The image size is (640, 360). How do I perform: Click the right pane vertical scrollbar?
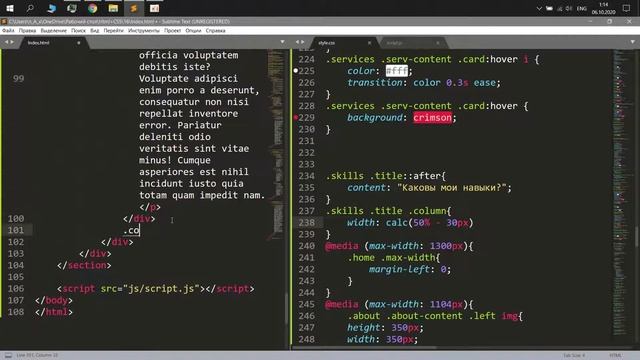[x=637, y=237]
